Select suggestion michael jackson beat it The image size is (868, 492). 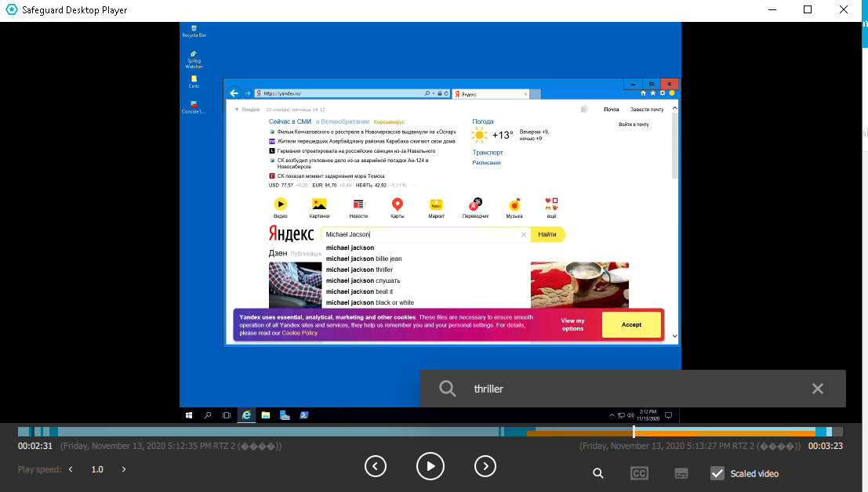(359, 292)
